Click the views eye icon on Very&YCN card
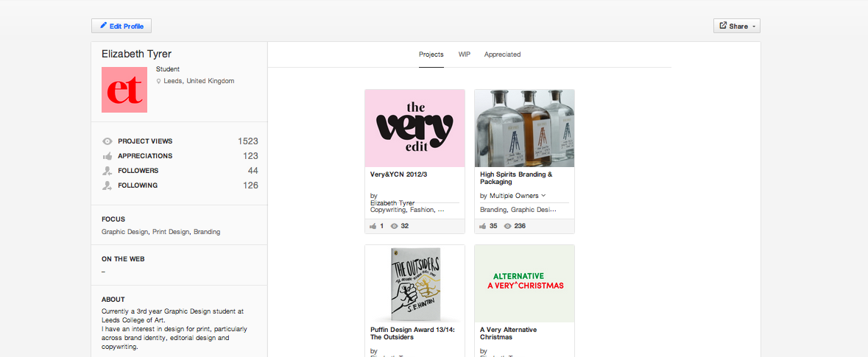Image resolution: width=868 pixels, height=357 pixels. [394, 226]
